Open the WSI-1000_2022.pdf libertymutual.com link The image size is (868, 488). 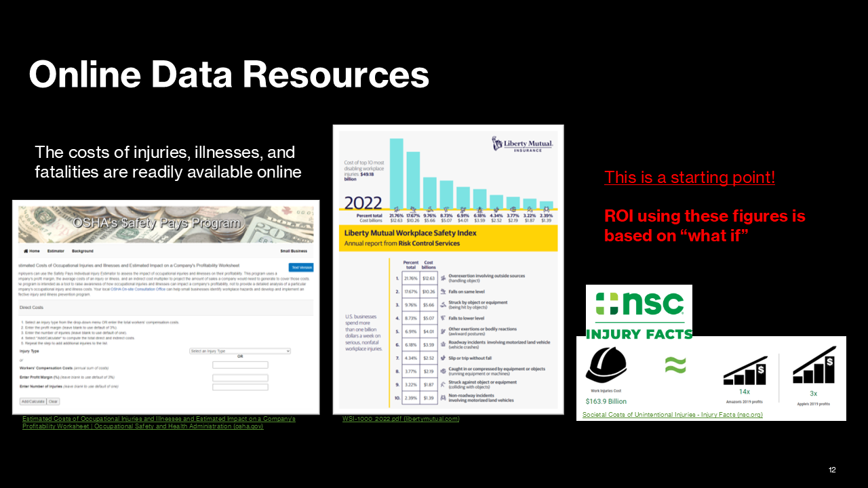click(401, 419)
